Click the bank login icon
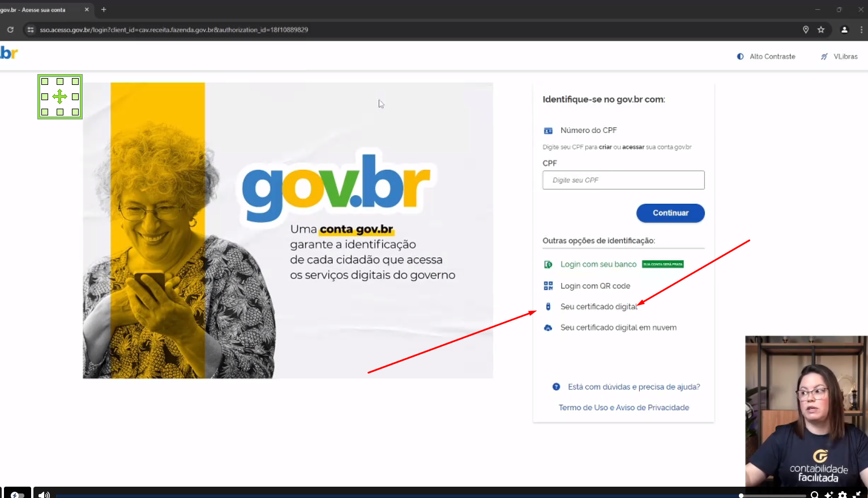Image resolution: width=868 pixels, height=498 pixels. point(548,264)
